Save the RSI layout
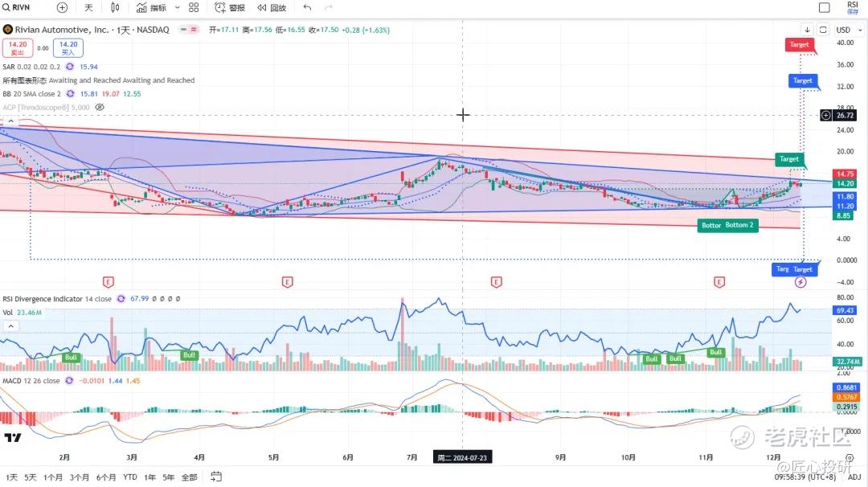The image size is (868, 487). click(x=853, y=8)
